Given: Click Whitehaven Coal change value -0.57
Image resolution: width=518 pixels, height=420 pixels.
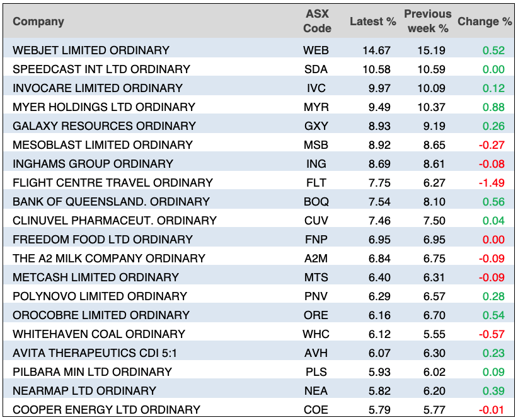Looking at the screenshot, I should [493, 334].
